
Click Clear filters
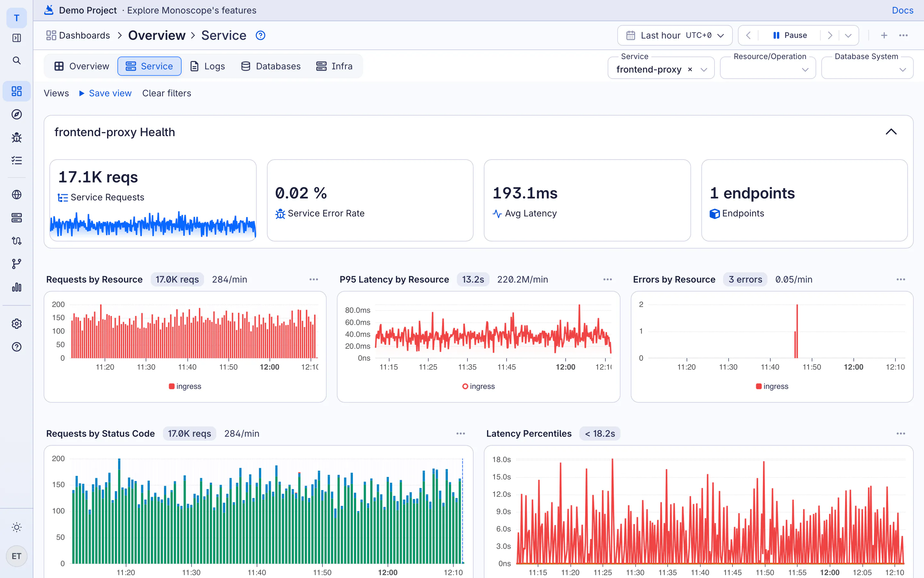pos(167,93)
